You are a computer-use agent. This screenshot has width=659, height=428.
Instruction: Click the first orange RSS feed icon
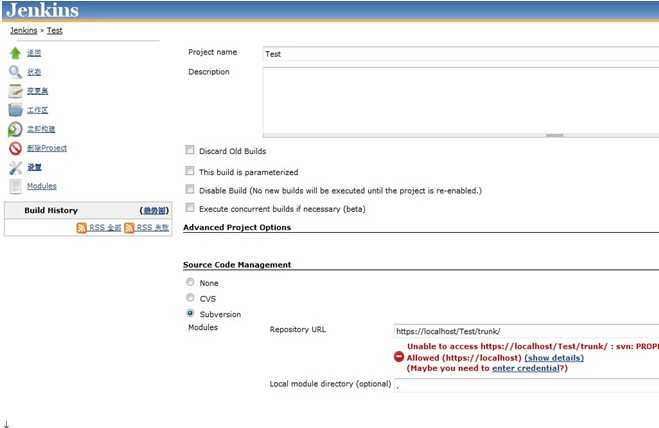coord(82,228)
